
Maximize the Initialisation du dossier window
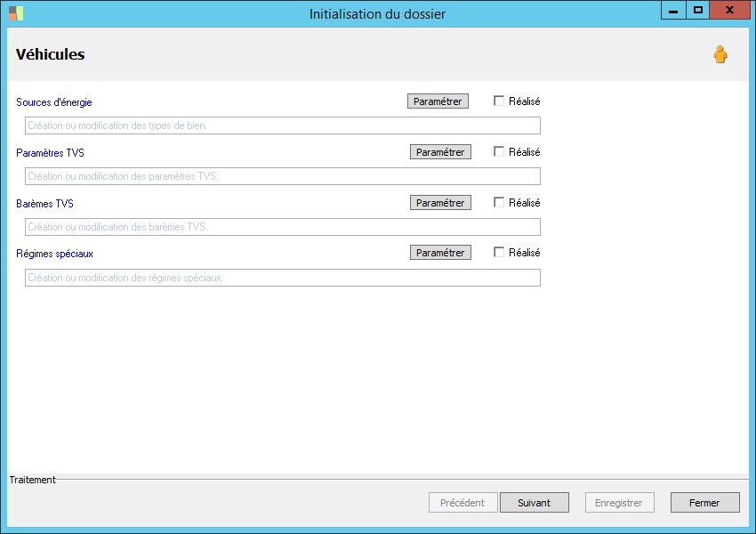click(697, 10)
